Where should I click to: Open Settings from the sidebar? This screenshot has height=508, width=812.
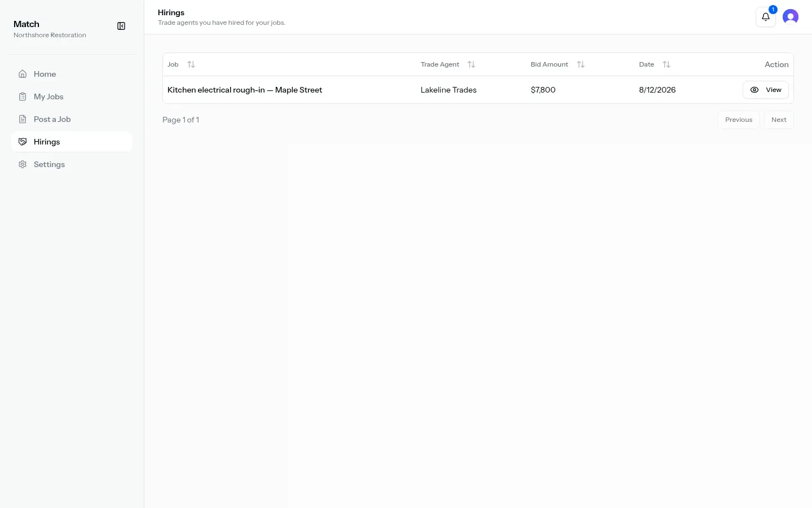click(72, 164)
